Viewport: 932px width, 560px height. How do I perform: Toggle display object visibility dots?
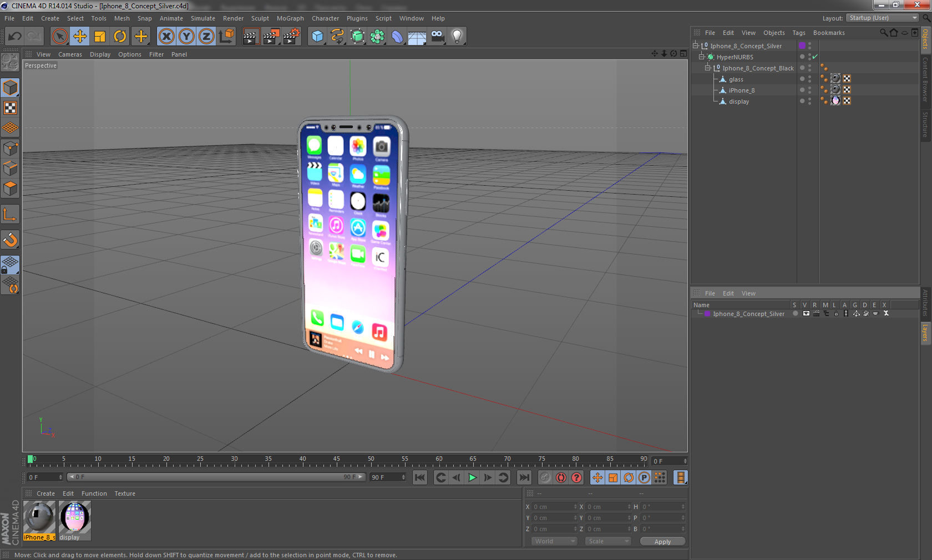[x=809, y=101]
